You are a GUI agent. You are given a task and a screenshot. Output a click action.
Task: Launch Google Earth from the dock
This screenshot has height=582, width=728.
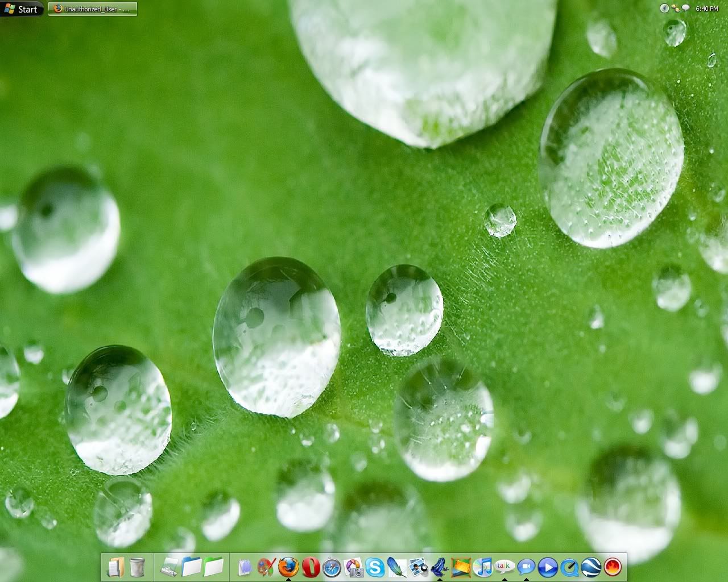[x=591, y=567]
